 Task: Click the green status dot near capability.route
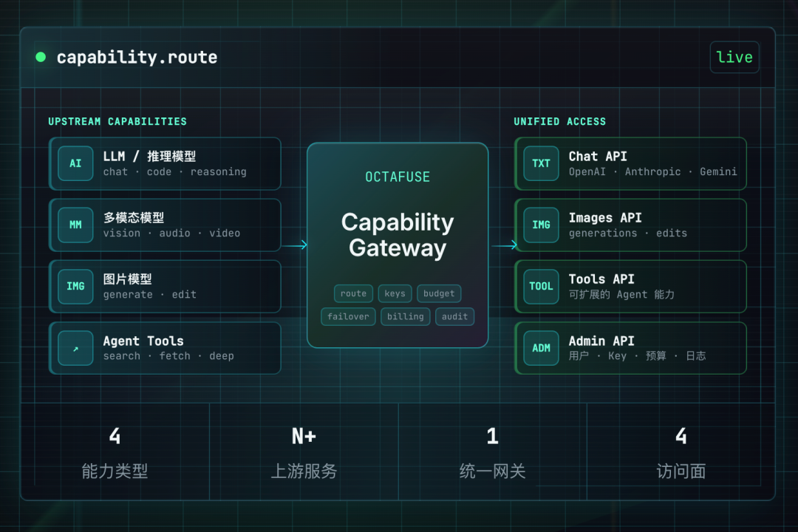pos(41,57)
